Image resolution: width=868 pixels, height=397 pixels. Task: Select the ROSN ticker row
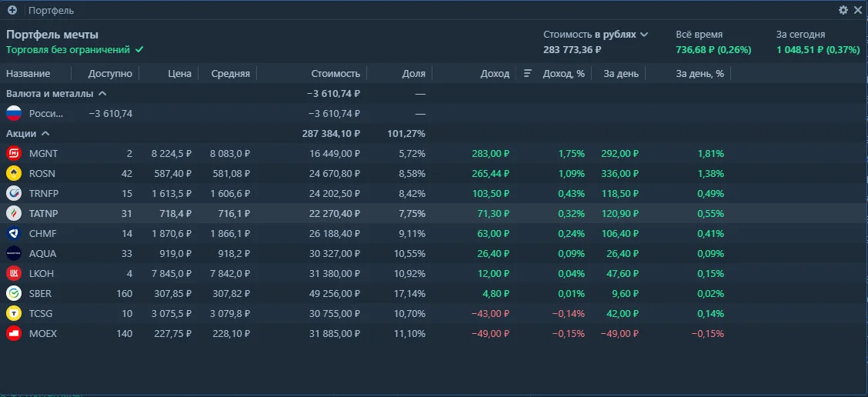(434, 173)
